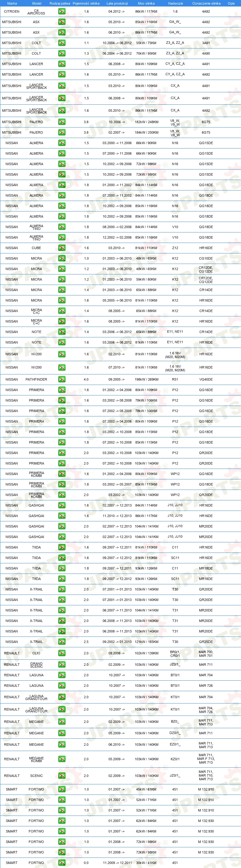Click the Nadwozie column header
This screenshot has height=868, width=241.
[176, 3]
